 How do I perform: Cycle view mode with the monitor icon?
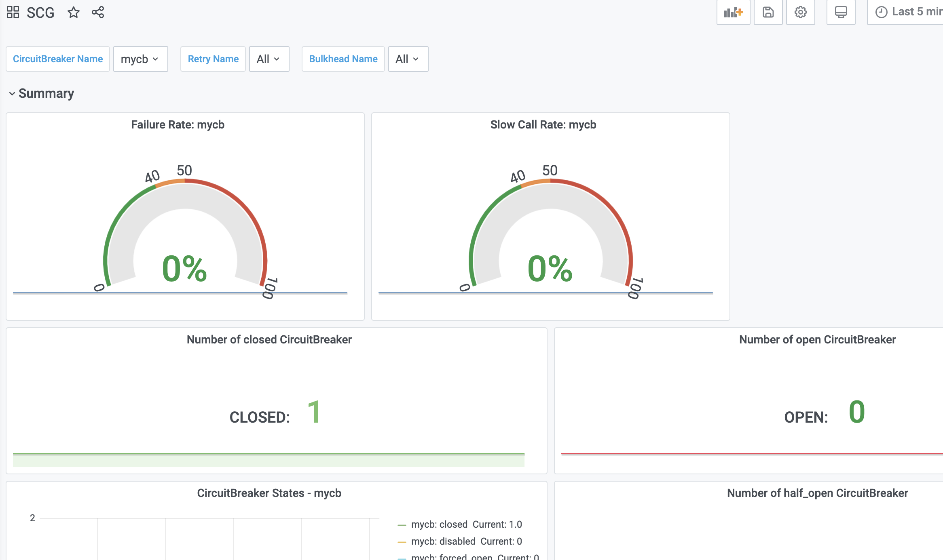[x=841, y=12]
